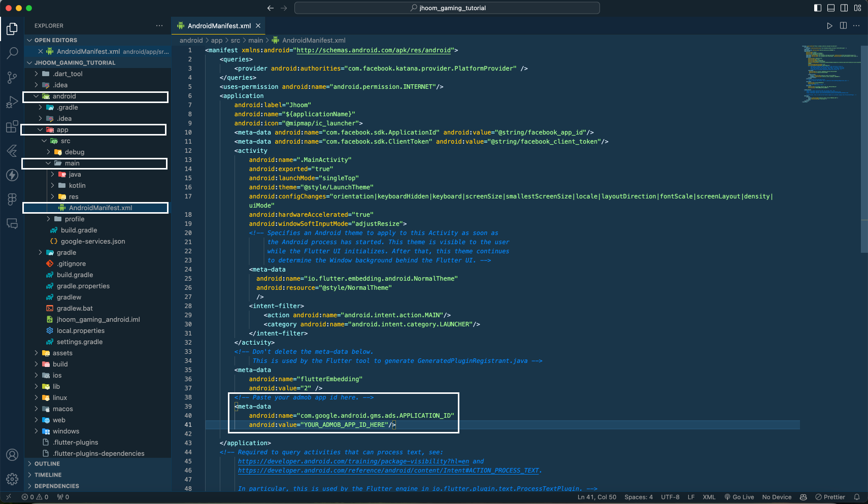Image resolution: width=868 pixels, height=504 pixels.
Task: Split the editor right
Action: pyautogui.click(x=843, y=26)
